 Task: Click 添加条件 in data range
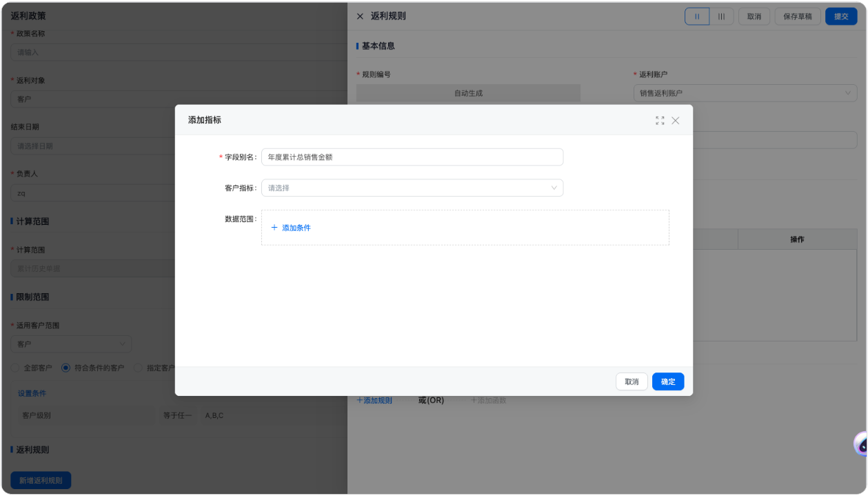coord(296,228)
